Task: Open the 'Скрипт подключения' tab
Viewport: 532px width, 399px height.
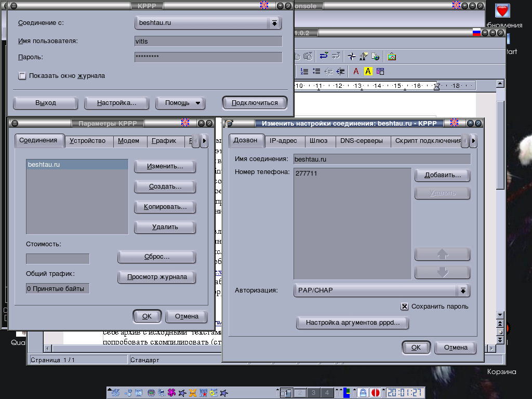Action: coord(427,140)
